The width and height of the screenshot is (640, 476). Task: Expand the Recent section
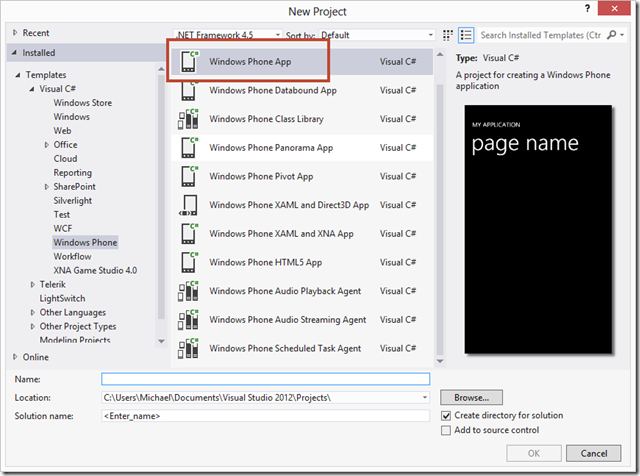(x=15, y=32)
